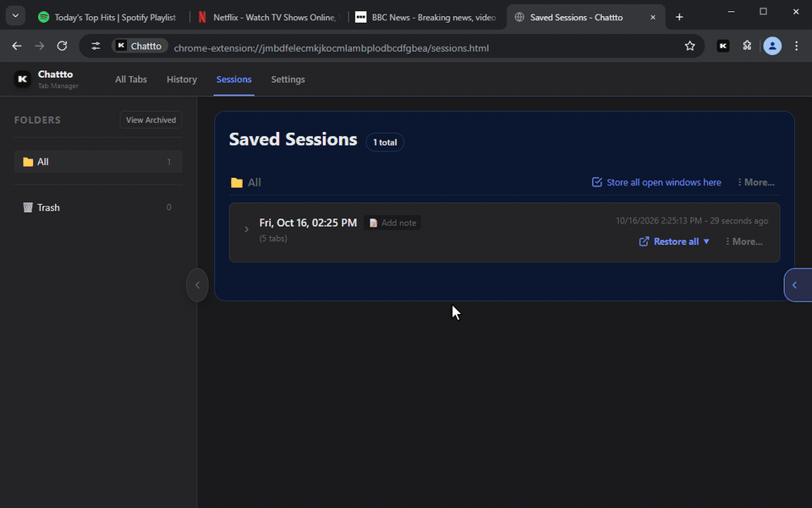This screenshot has width=812, height=508.
Task: Open the folder More... menu beside Store all
Action: 755,183
